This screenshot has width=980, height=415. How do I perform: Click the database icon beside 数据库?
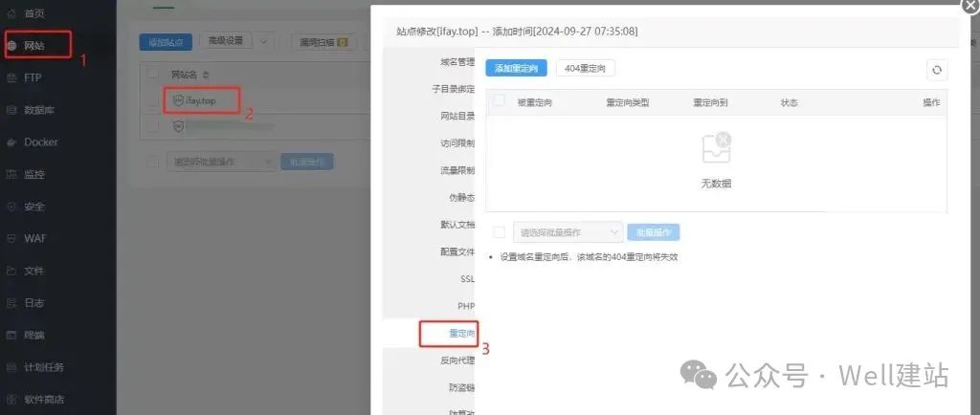click(11, 110)
